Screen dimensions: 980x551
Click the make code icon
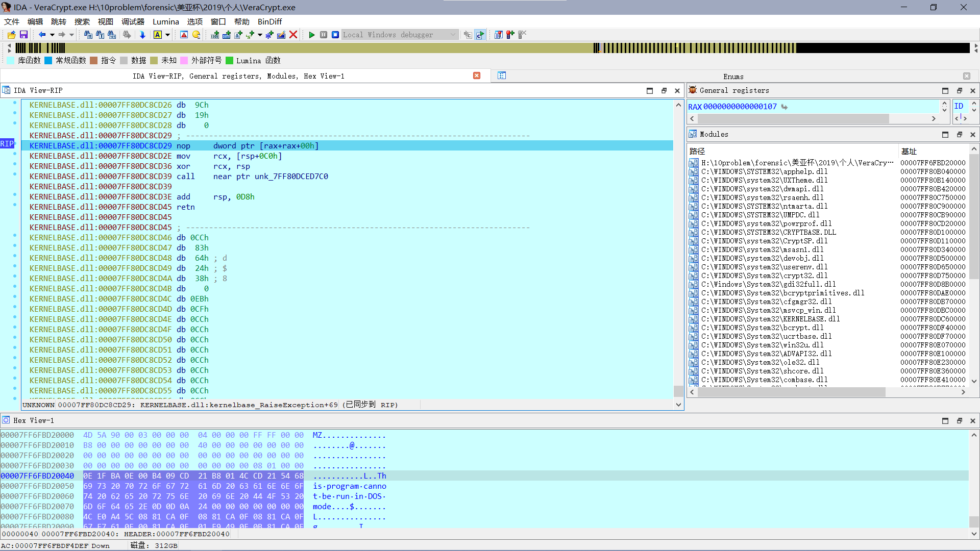coord(215,35)
